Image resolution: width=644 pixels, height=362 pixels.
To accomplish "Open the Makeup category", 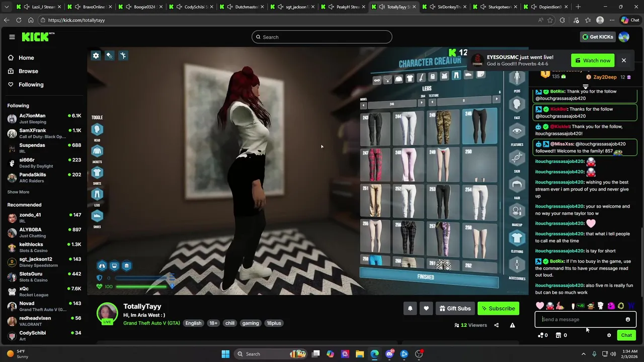I will [517, 212].
